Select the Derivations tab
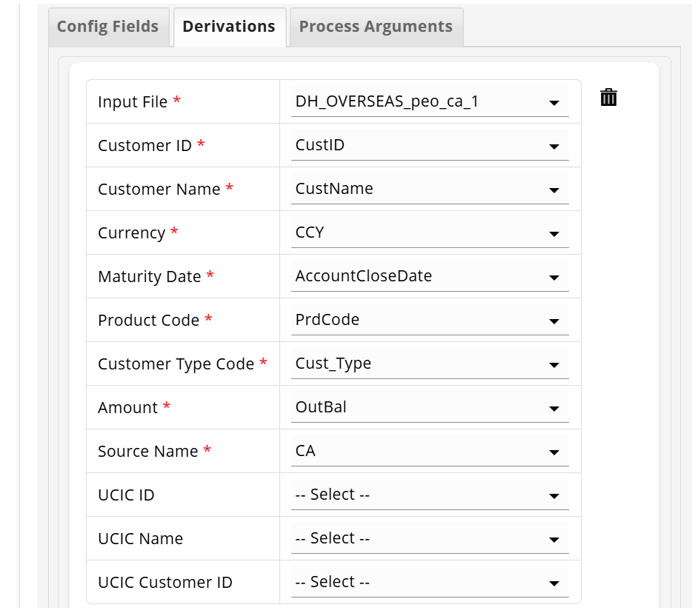Image resolution: width=698 pixels, height=616 pixels. (x=229, y=27)
